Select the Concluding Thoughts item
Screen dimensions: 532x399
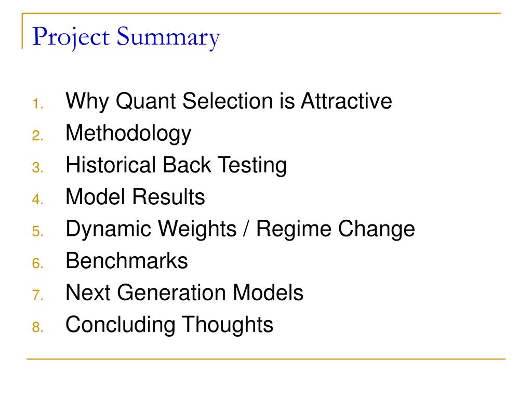click(169, 325)
